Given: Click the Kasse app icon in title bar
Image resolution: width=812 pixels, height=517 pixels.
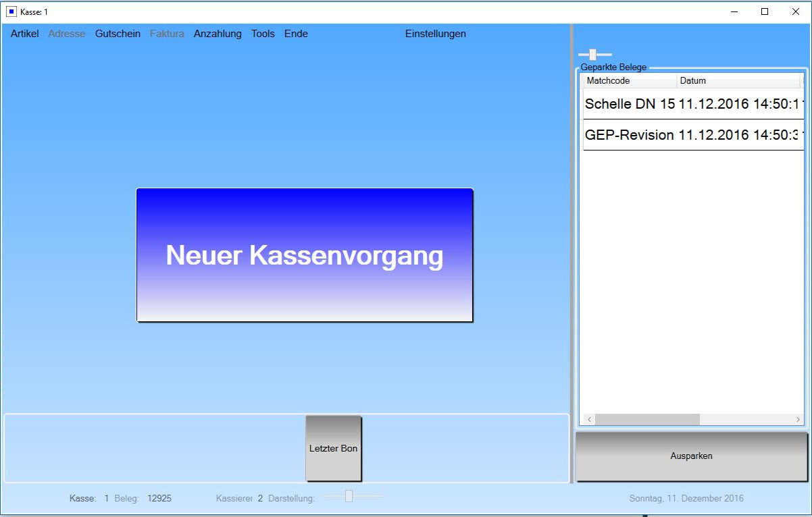Looking at the screenshot, I should click(11, 11).
